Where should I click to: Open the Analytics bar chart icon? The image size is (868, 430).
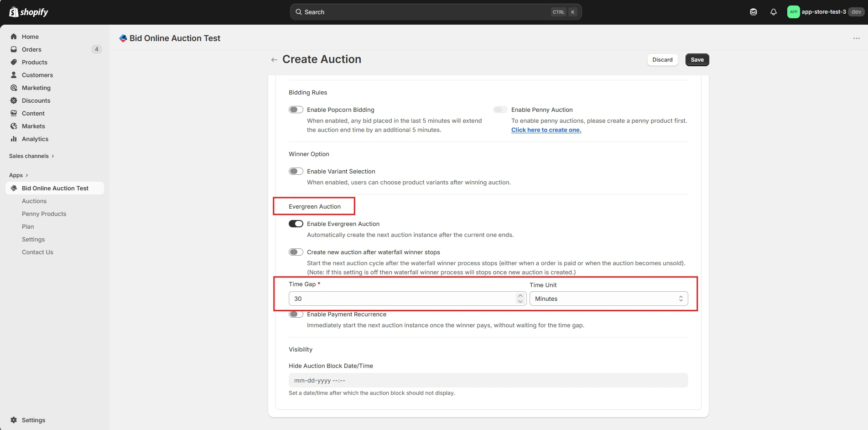[x=14, y=139]
